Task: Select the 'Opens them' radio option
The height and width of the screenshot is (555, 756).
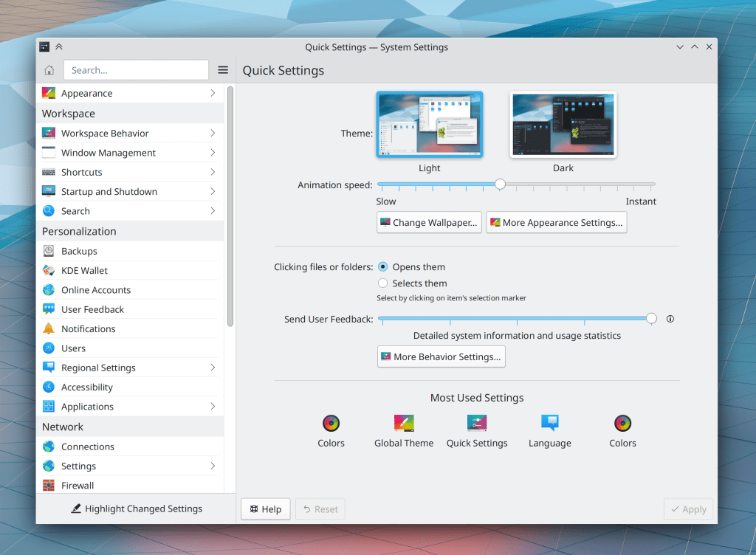Action: (382, 267)
